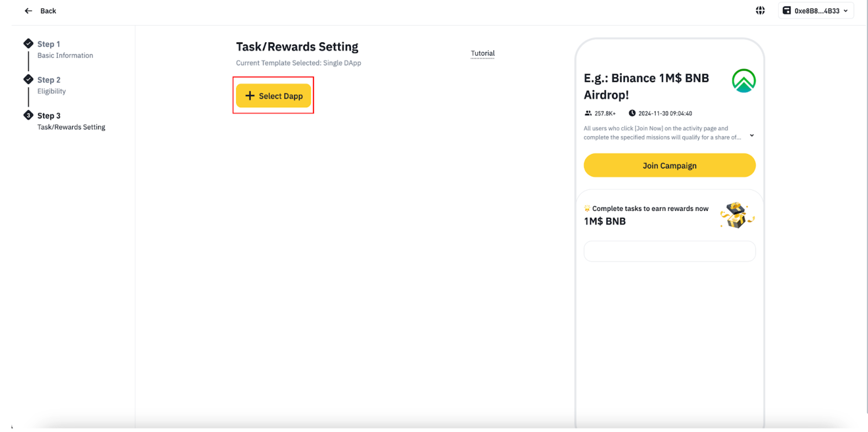Click the Step 2 checkmark diamond icon
The image size is (868, 432).
pyautogui.click(x=28, y=79)
